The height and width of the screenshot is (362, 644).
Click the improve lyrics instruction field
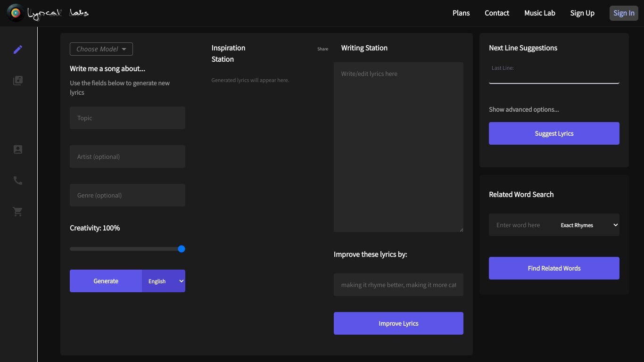(398, 285)
